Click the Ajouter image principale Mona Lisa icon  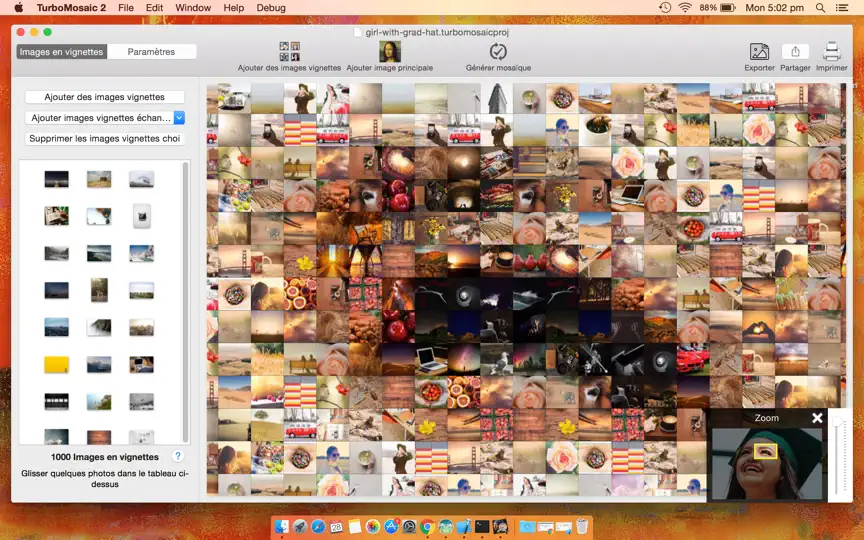pos(390,52)
